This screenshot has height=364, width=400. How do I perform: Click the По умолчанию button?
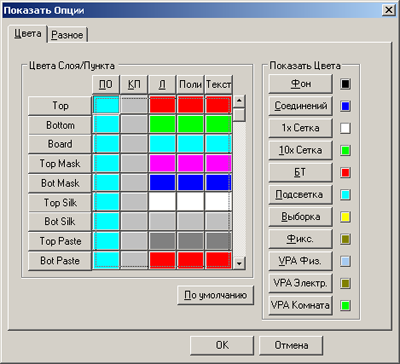click(215, 295)
